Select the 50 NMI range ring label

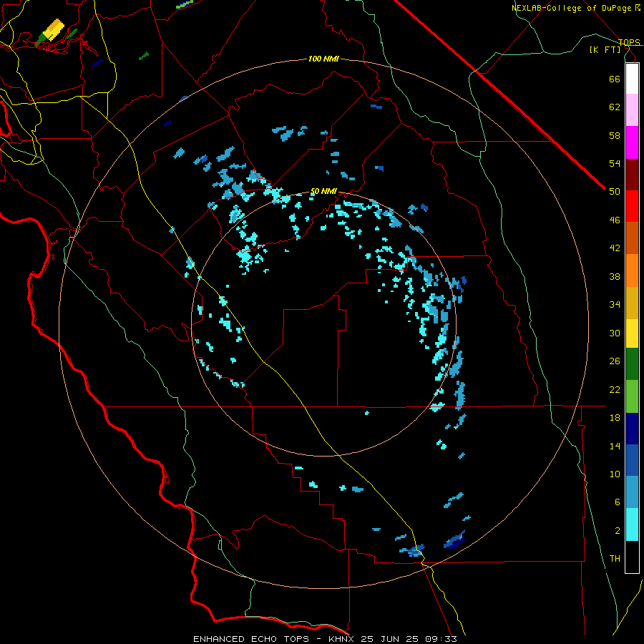pos(323,191)
